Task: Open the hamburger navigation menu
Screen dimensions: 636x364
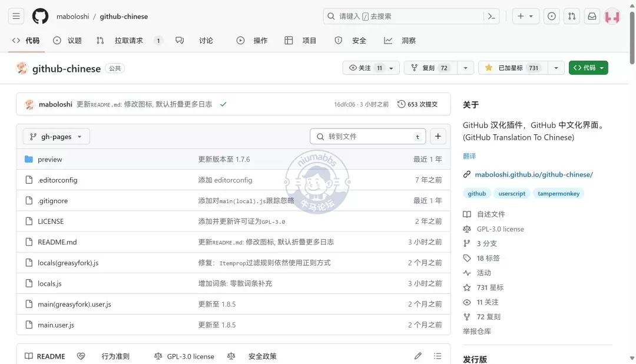Action: click(16, 16)
